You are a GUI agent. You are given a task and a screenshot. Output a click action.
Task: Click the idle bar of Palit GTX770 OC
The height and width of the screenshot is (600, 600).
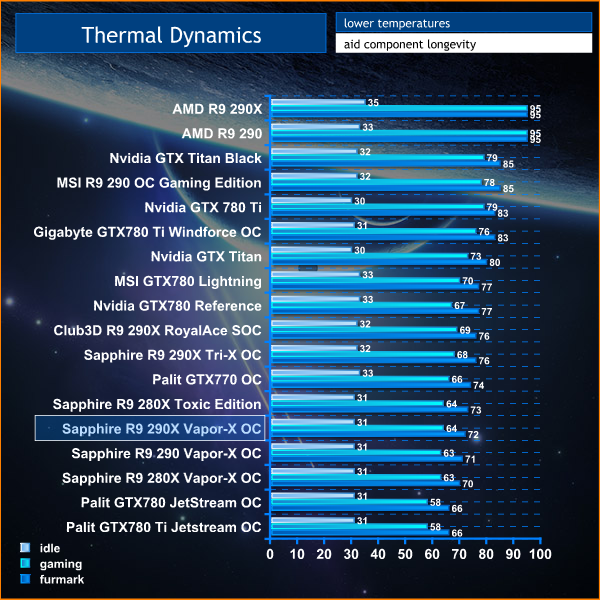point(315,373)
